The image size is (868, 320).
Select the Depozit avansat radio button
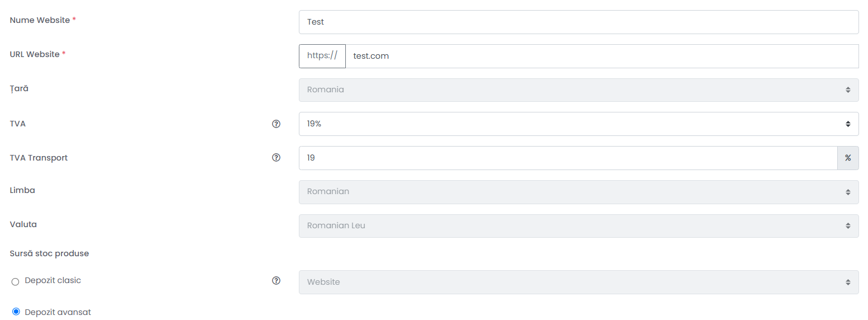16,312
